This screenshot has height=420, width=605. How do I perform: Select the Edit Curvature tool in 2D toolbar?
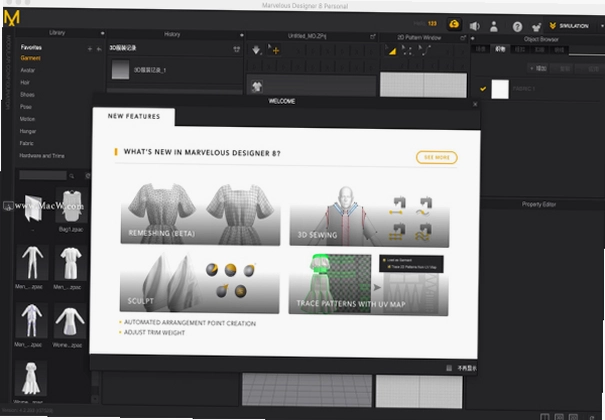click(x=425, y=50)
